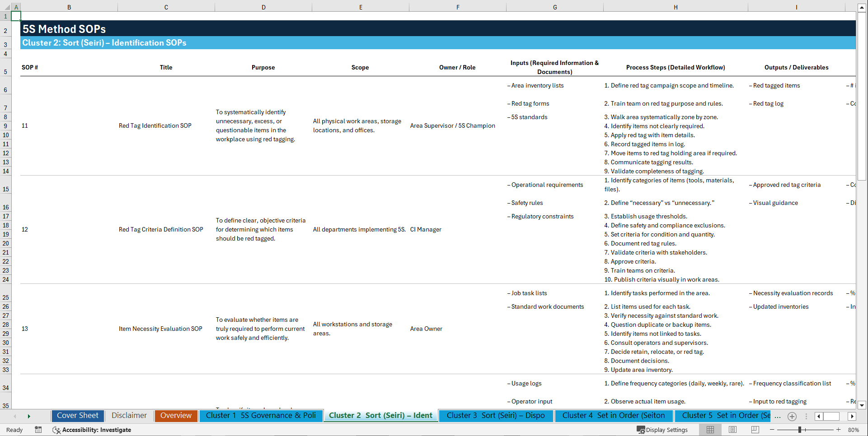
Task: Zoom in using the plus icon
Action: click(x=839, y=430)
